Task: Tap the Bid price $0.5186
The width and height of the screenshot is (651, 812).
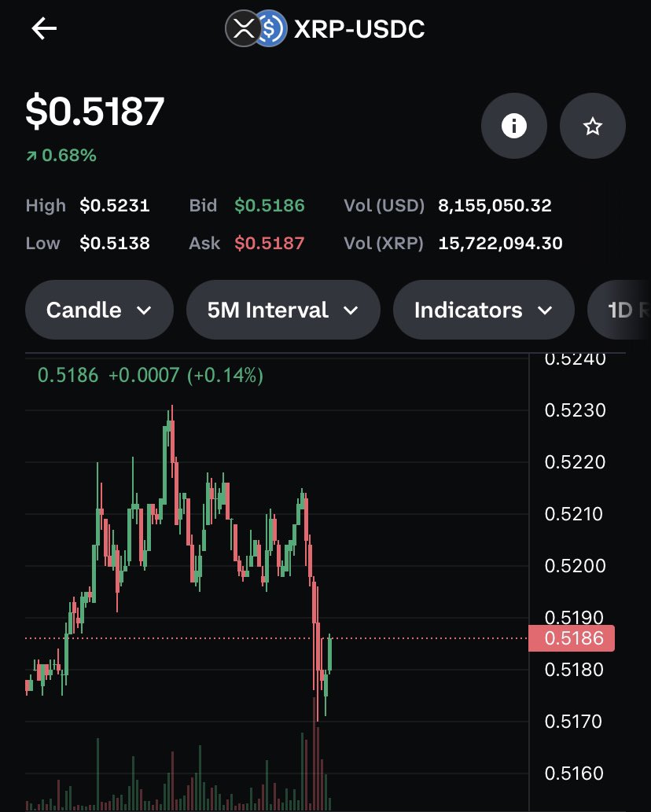Action: (270, 206)
